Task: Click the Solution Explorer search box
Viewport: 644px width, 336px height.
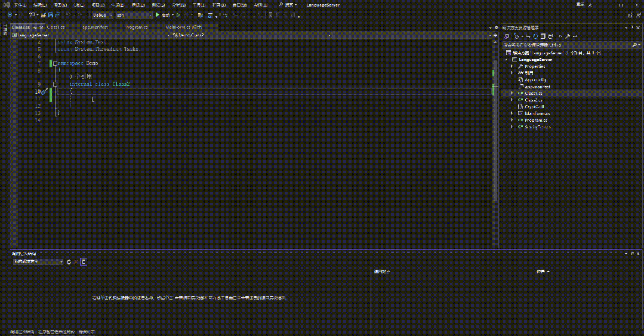Action: (x=568, y=44)
